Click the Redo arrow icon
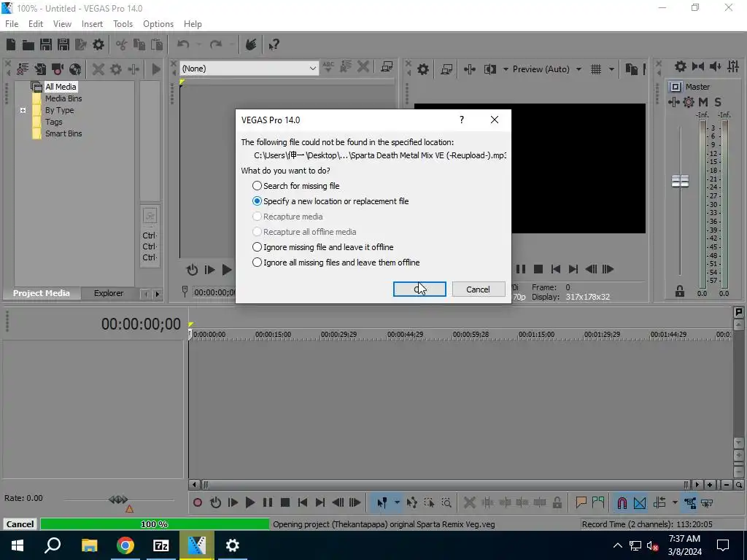Image resolution: width=747 pixels, height=560 pixels. [216, 44]
